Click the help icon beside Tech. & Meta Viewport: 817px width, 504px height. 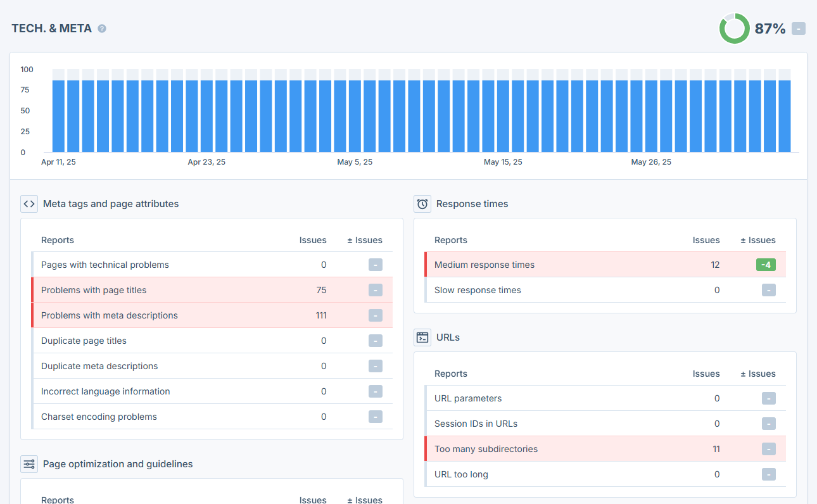click(x=102, y=28)
